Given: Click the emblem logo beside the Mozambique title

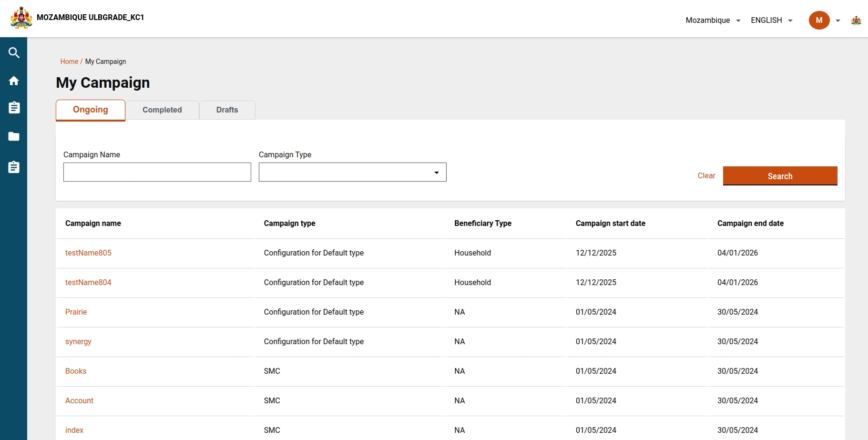Looking at the screenshot, I should coord(21,18).
